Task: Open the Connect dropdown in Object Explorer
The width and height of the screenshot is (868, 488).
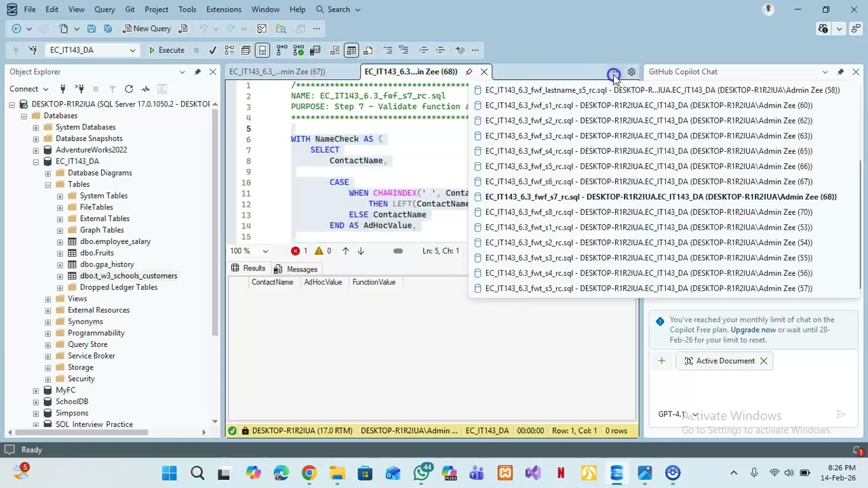Action: click(29, 89)
